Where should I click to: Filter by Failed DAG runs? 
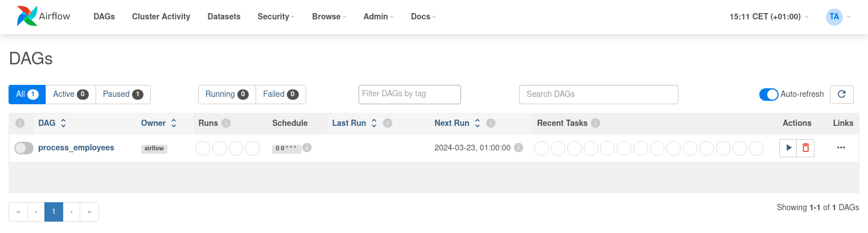pyautogui.click(x=281, y=95)
